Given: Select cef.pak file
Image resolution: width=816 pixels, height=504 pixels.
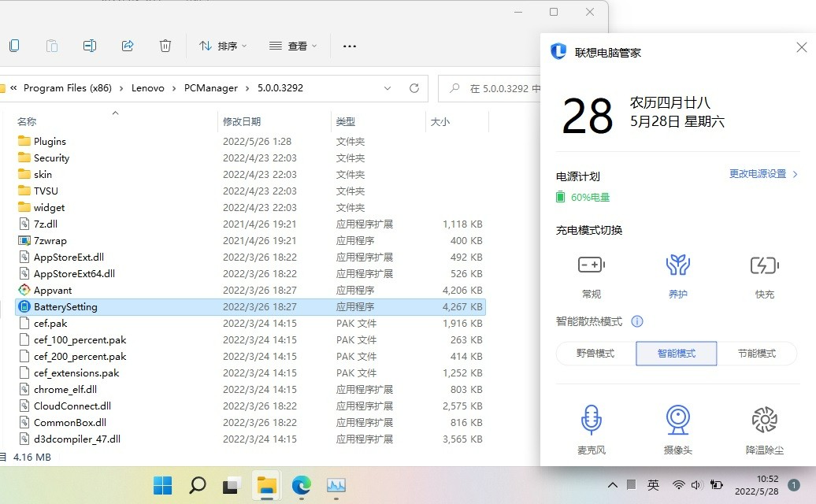Looking at the screenshot, I should click(x=50, y=324).
